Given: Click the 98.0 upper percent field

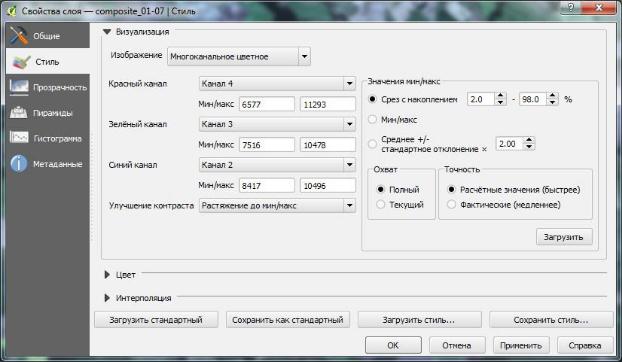Looking at the screenshot, I should (533, 99).
